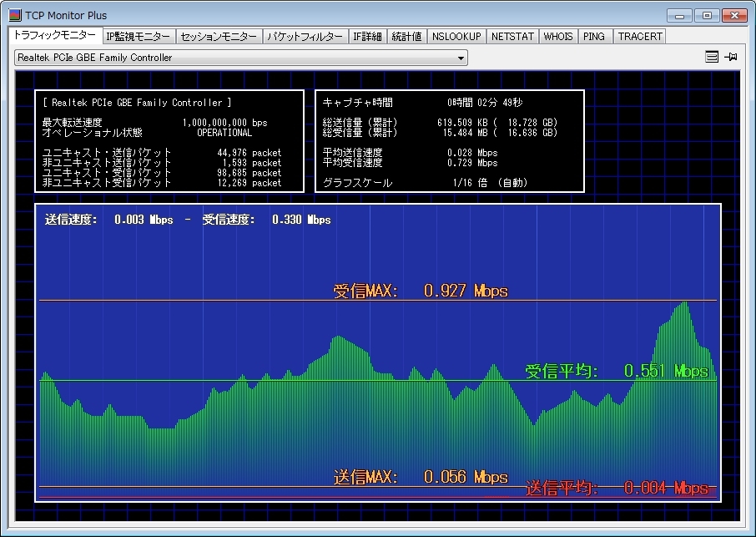Select the WHOIS tab
The height and width of the screenshot is (537, 756).
[x=558, y=37]
